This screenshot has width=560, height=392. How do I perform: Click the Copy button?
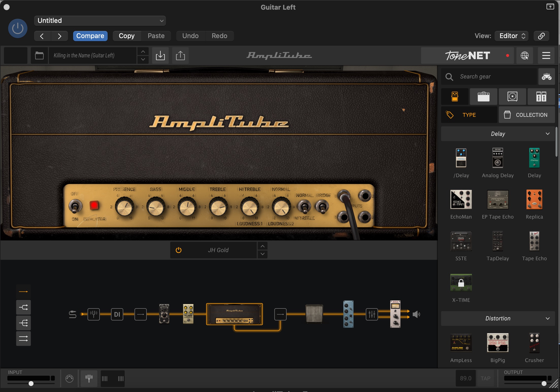tap(127, 36)
